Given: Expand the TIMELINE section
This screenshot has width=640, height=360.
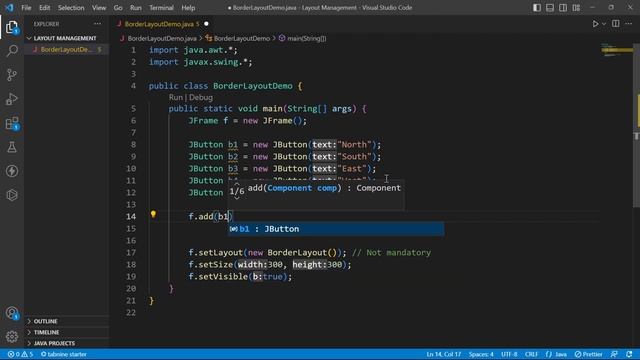Looking at the screenshot, I should click(x=67, y=332).
